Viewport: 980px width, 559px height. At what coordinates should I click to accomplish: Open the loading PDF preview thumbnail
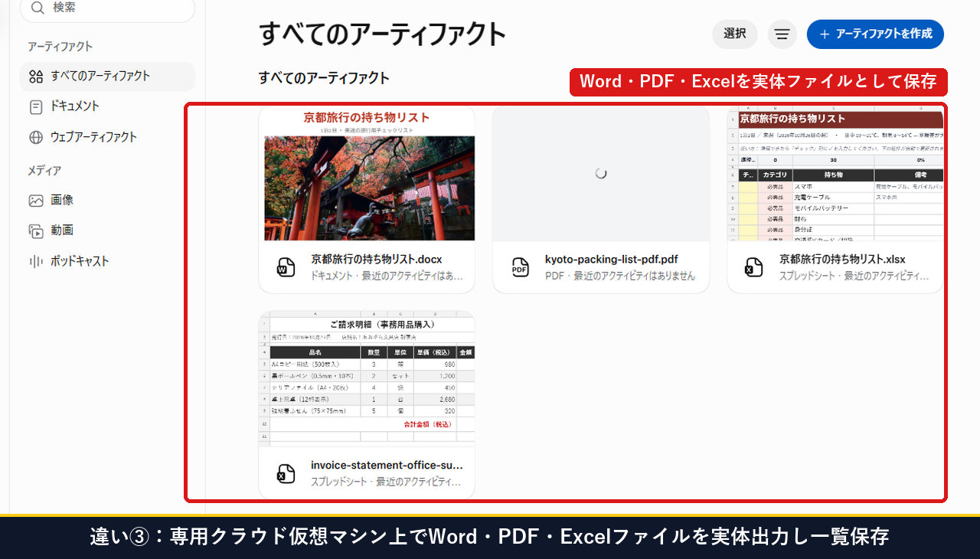pos(601,173)
